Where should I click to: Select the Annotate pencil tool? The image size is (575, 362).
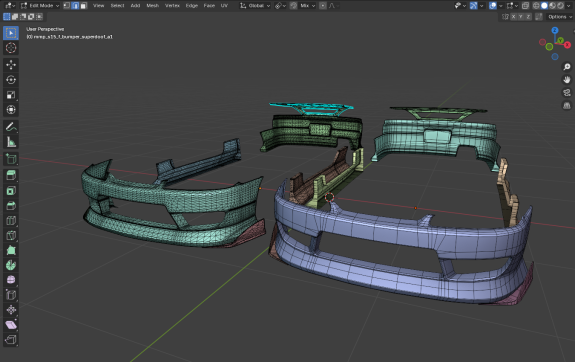tap(11, 127)
